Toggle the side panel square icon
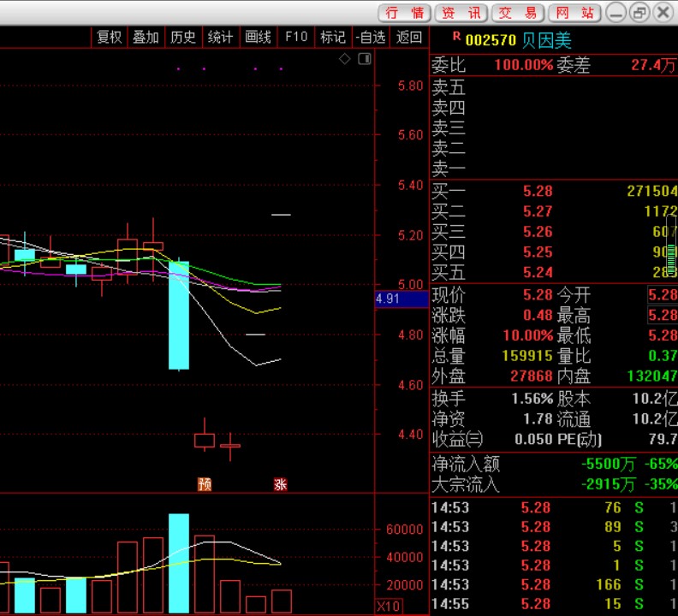The width and height of the screenshot is (678, 616). coord(365,59)
